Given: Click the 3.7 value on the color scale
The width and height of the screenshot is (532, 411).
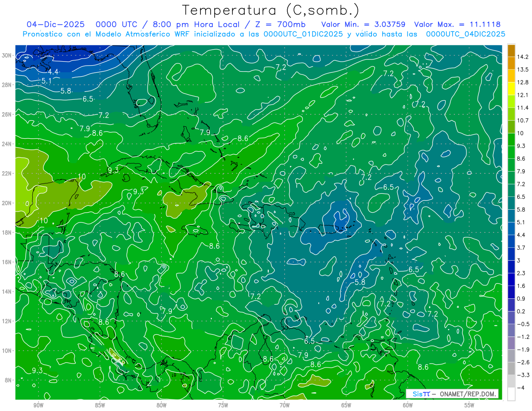Looking at the screenshot, I should 521,248.
